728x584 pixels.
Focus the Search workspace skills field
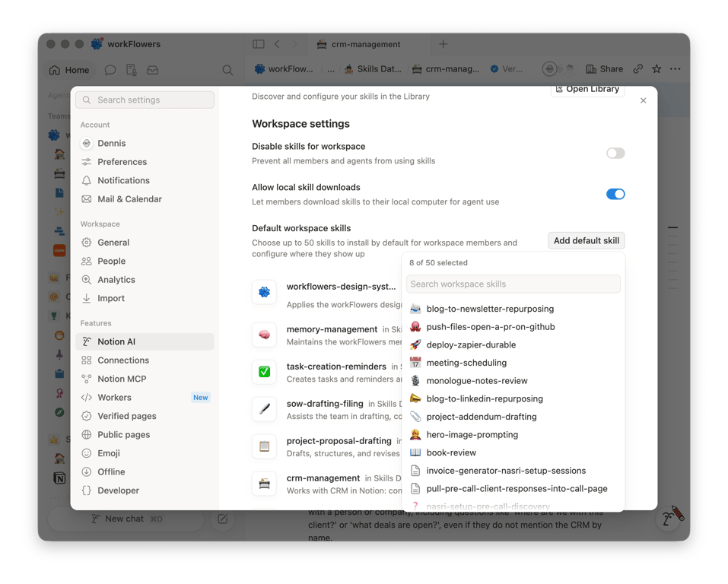(513, 284)
